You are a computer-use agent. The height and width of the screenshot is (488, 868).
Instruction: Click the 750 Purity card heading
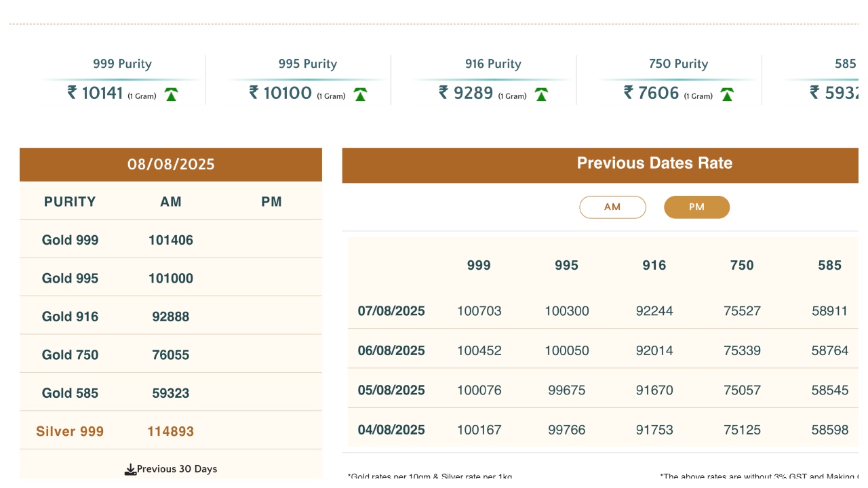click(x=678, y=64)
